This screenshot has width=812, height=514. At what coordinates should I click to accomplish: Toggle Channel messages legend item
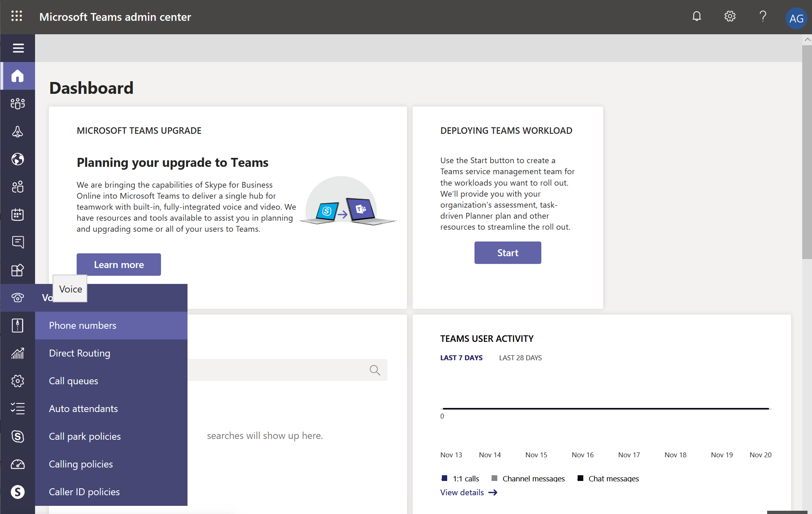(528, 479)
